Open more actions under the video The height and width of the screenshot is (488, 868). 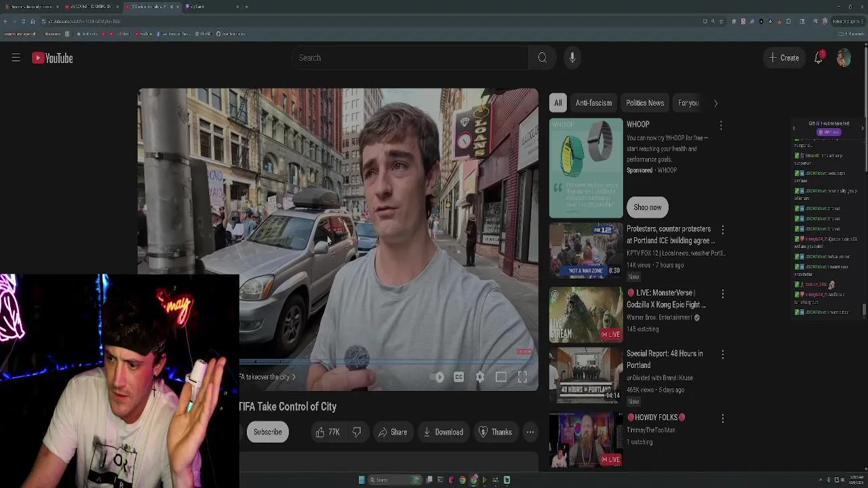tap(530, 432)
